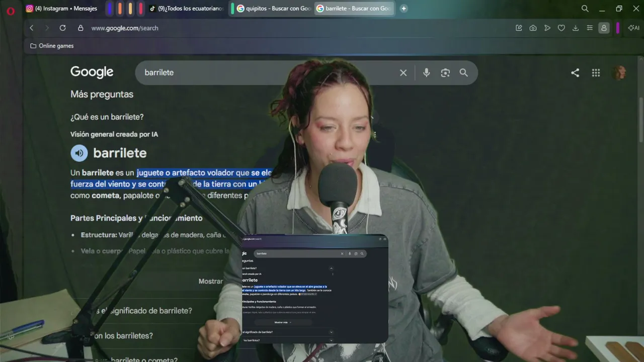Click the Más preguntas heading
This screenshot has width=644, height=362.
[102, 94]
